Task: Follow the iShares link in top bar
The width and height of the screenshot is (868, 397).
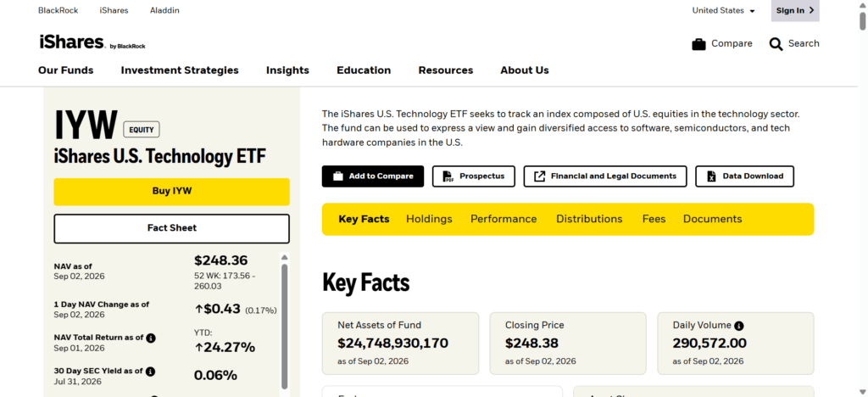Action: pos(114,10)
